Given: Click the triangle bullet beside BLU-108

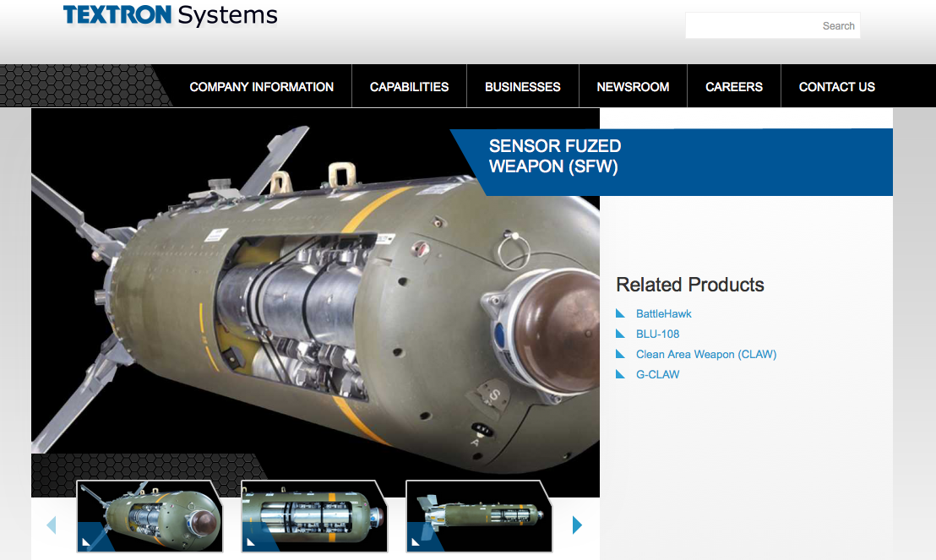Looking at the screenshot, I should coord(620,334).
